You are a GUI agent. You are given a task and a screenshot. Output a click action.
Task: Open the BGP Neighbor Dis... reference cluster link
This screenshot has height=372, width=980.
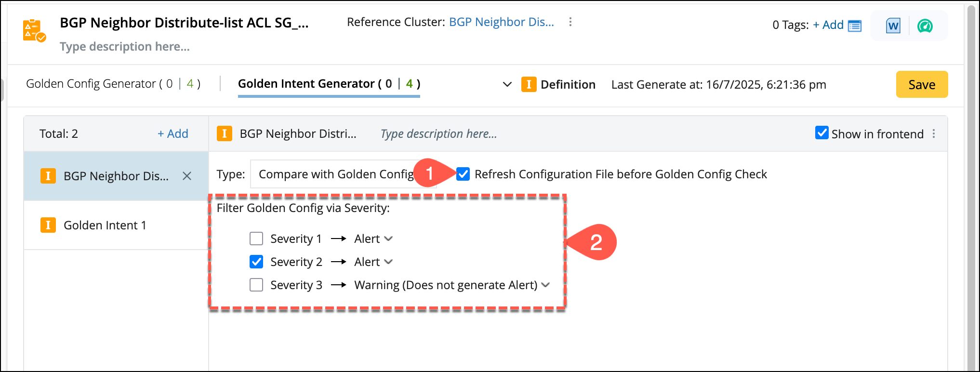pos(501,22)
